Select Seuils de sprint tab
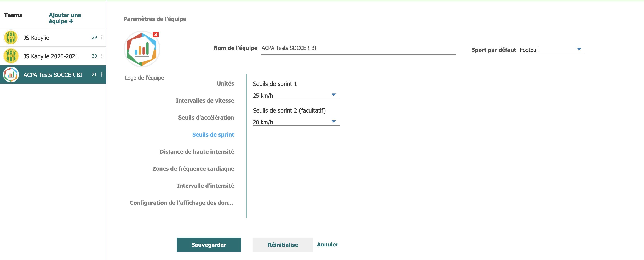The height and width of the screenshot is (260, 644). [x=213, y=135]
